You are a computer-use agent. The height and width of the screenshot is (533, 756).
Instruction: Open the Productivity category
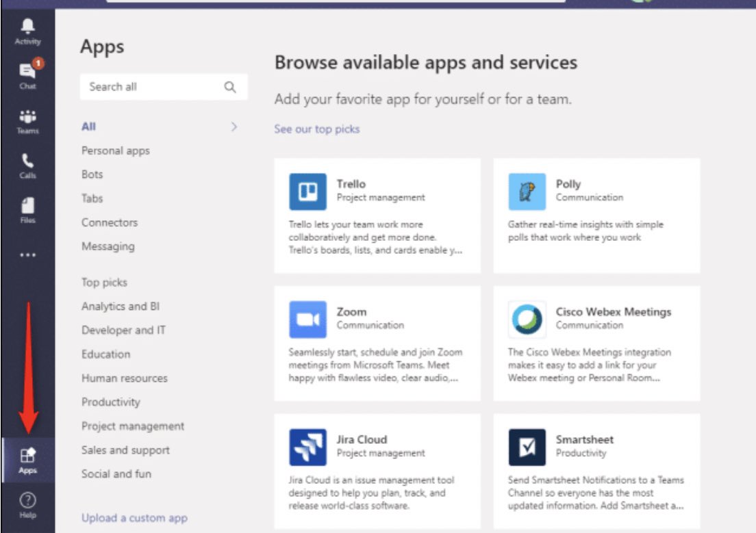pyautogui.click(x=111, y=402)
